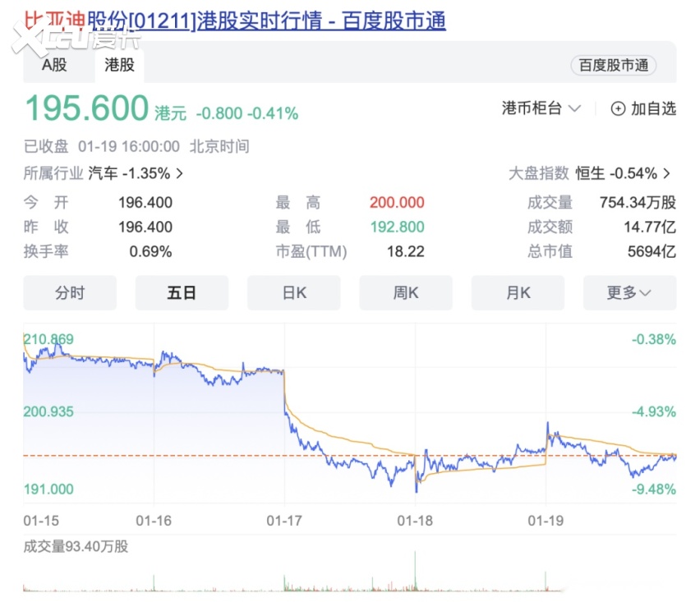Viewport: 700px width, 602px height.
Task: Click the 百度股市通 badge button
Action: point(614,66)
